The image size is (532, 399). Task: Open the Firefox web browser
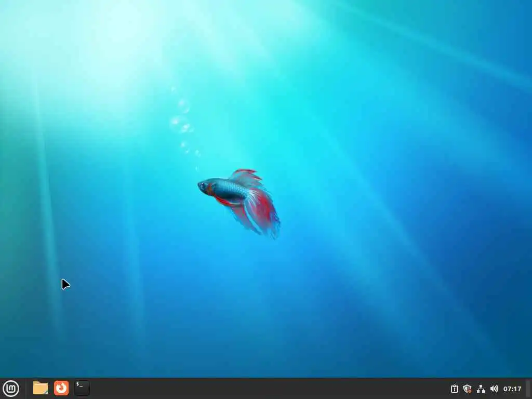[61, 388]
